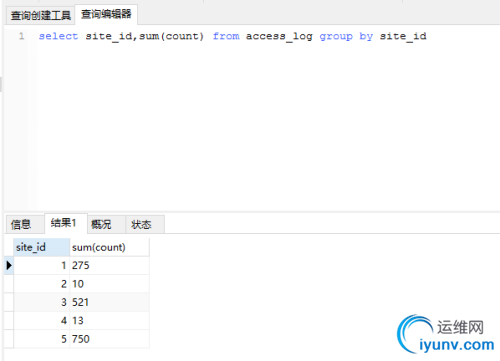
Task: Click the site_id column header
Action: click(42, 247)
